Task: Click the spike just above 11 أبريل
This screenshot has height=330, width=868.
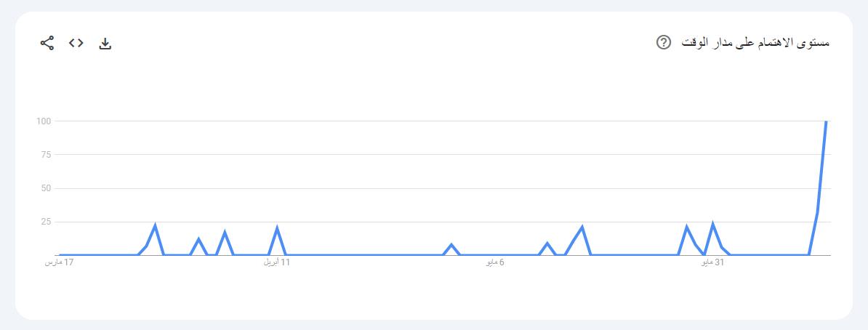Action: [277, 228]
